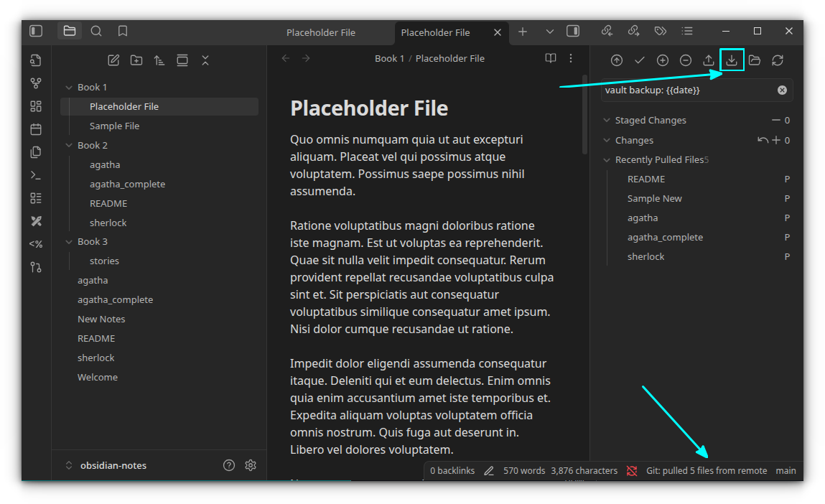This screenshot has height=504, width=825.
Task: Open daily note calendar icon
Action: pyautogui.click(x=36, y=129)
